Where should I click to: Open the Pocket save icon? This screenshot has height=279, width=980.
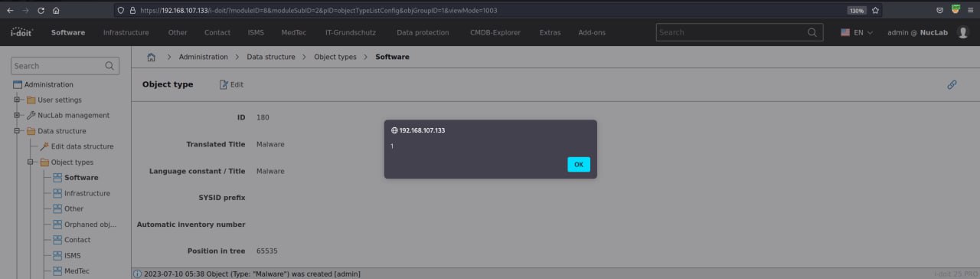coord(940,11)
